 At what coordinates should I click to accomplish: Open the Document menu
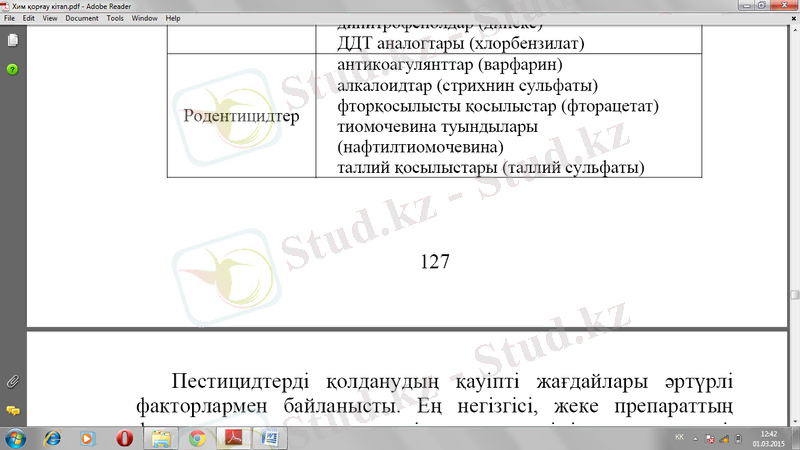coord(82,18)
